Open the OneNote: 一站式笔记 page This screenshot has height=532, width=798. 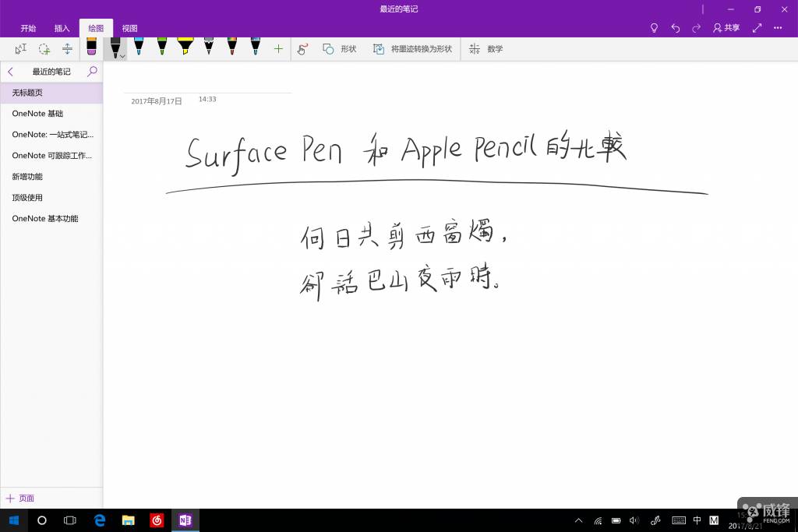(x=51, y=134)
